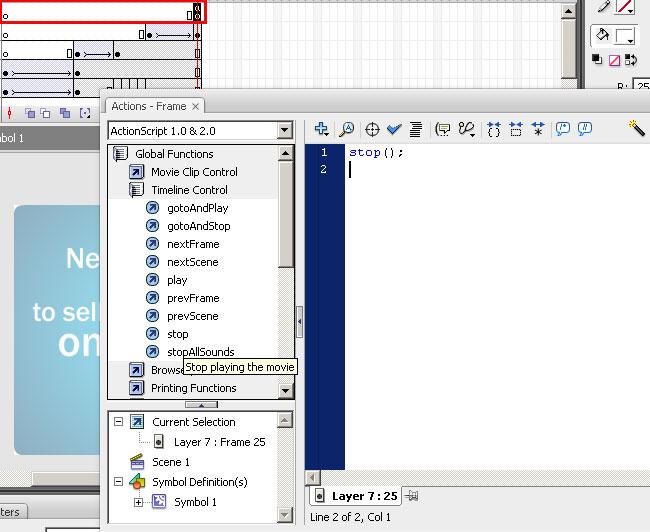Click the splitter arrow above the script navigator
The height and width of the screenshot is (532, 650).
pos(201,405)
